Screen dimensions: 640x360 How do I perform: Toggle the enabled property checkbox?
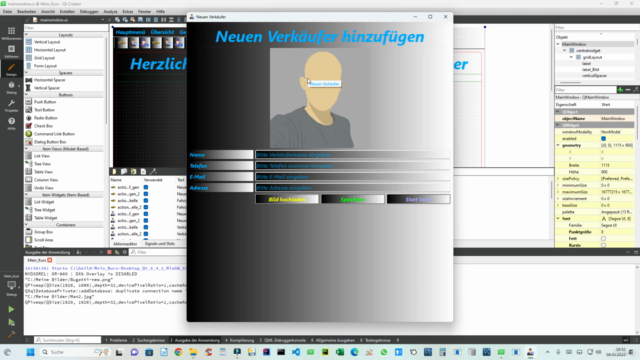603,138
